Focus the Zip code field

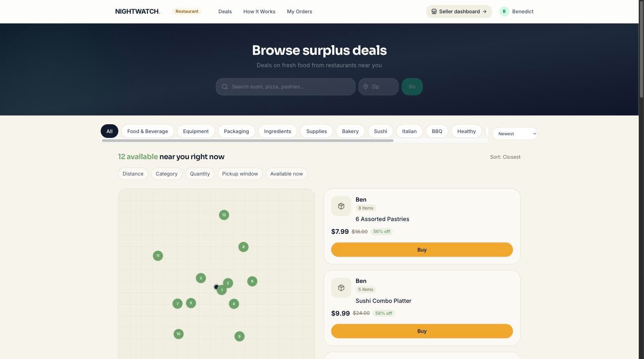coord(379,87)
